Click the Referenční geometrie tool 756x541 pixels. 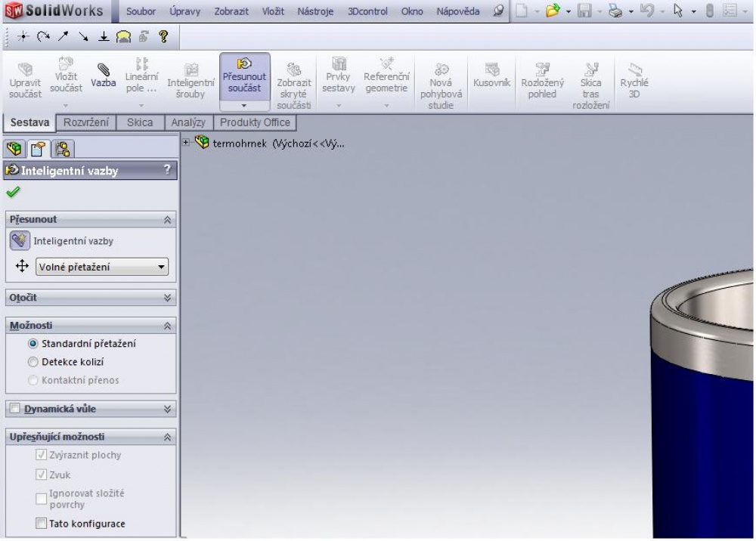[x=386, y=76]
